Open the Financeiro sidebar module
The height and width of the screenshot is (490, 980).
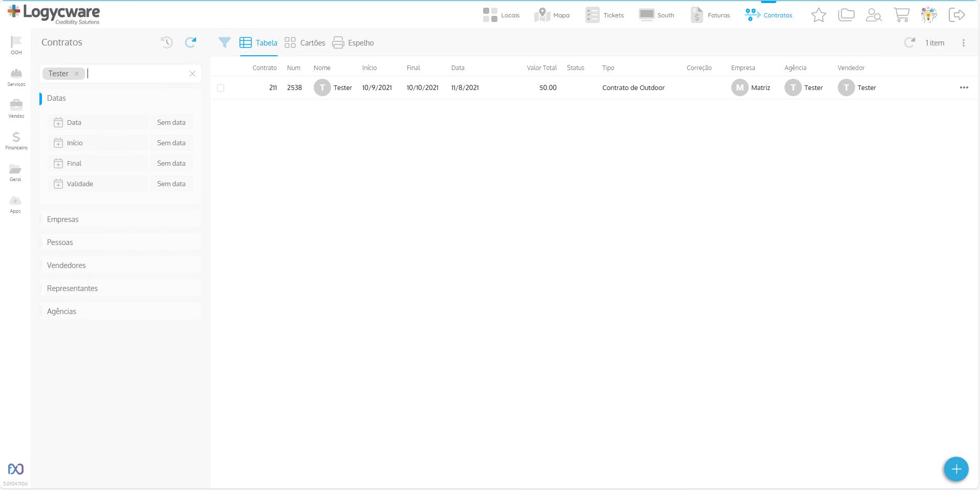click(x=16, y=141)
